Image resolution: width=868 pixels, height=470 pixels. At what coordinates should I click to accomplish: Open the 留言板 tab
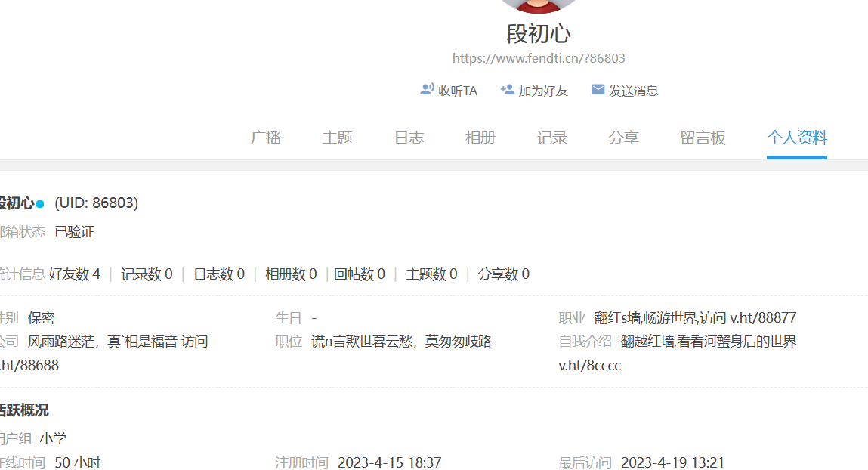coord(703,138)
